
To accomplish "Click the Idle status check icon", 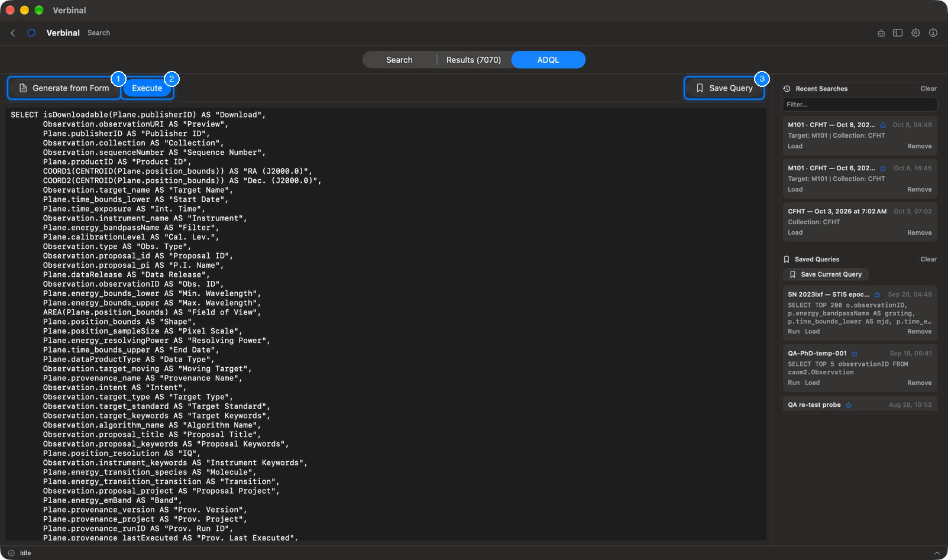I will coord(11,553).
